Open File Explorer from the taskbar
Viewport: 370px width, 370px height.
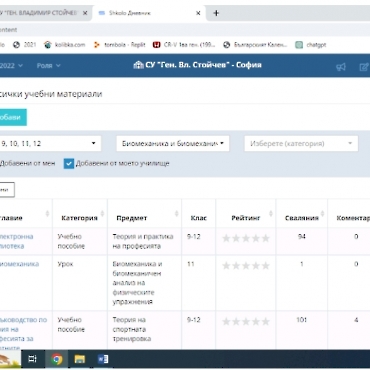coord(80,359)
